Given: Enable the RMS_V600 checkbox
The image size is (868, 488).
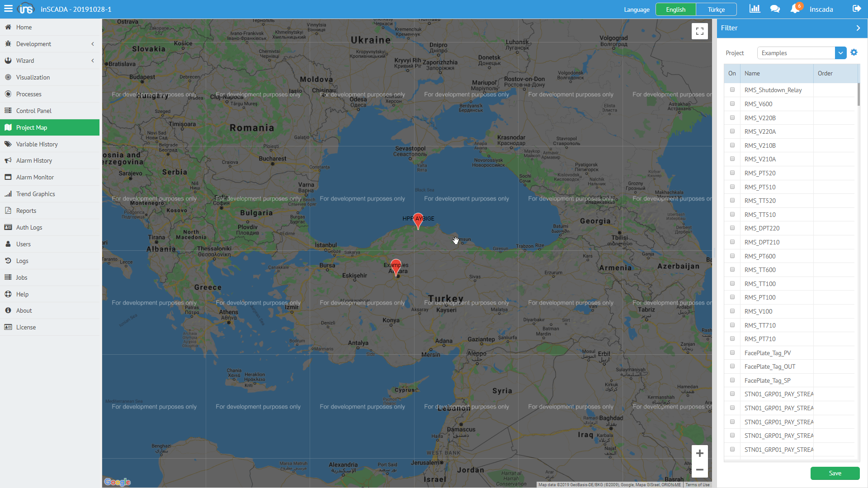Looking at the screenshot, I should click(x=732, y=103).
